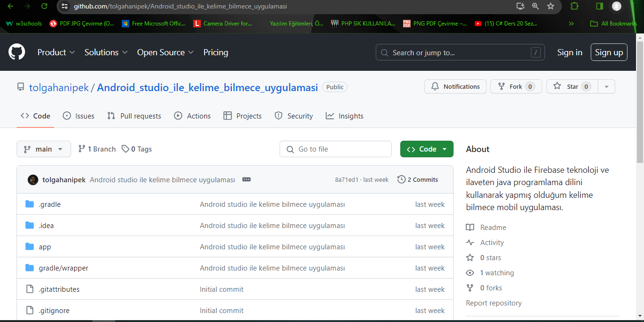Toggle the browser side panel
Image resolution: width=644 pixels, height=322 pixels.
point(599,6)
